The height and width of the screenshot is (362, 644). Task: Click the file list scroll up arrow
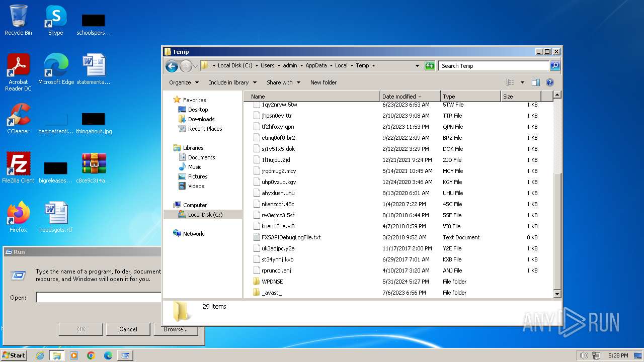pos(557,95)
